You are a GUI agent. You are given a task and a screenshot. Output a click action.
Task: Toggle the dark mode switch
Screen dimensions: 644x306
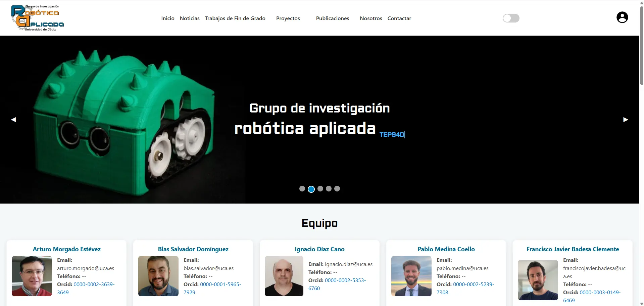[510, 18]
